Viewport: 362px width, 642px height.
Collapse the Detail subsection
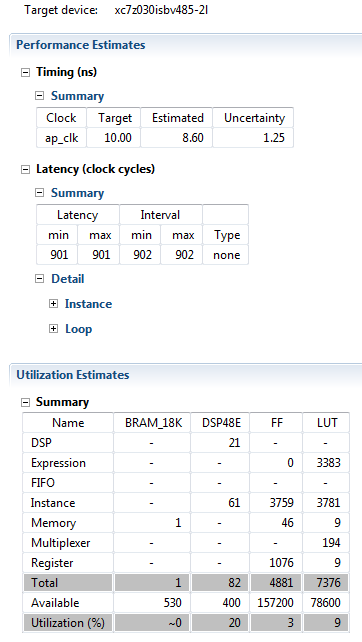point(39,279)
